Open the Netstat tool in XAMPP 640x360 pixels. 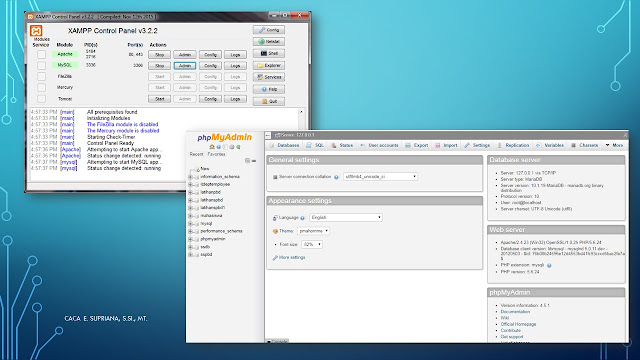click(269, 42)
